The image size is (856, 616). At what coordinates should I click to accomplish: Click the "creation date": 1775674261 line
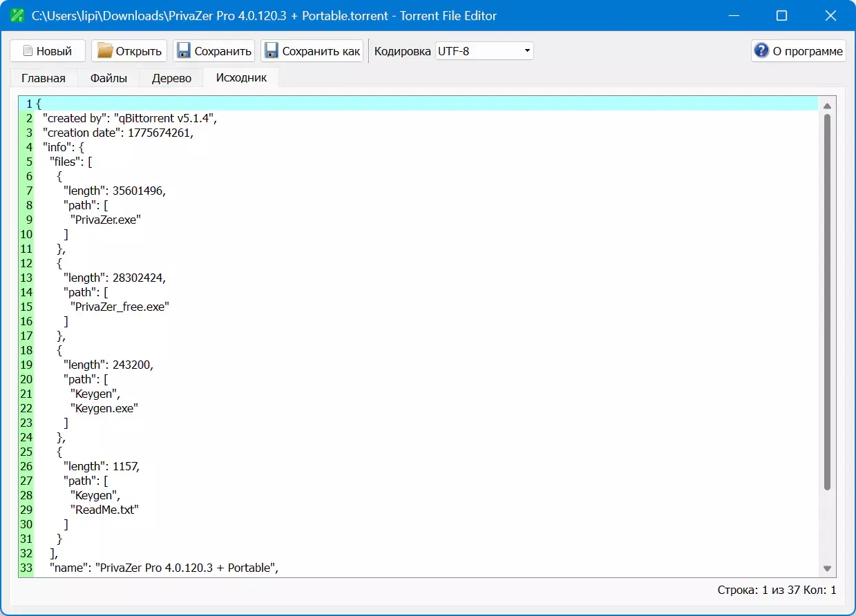click(x=118, y=133)
